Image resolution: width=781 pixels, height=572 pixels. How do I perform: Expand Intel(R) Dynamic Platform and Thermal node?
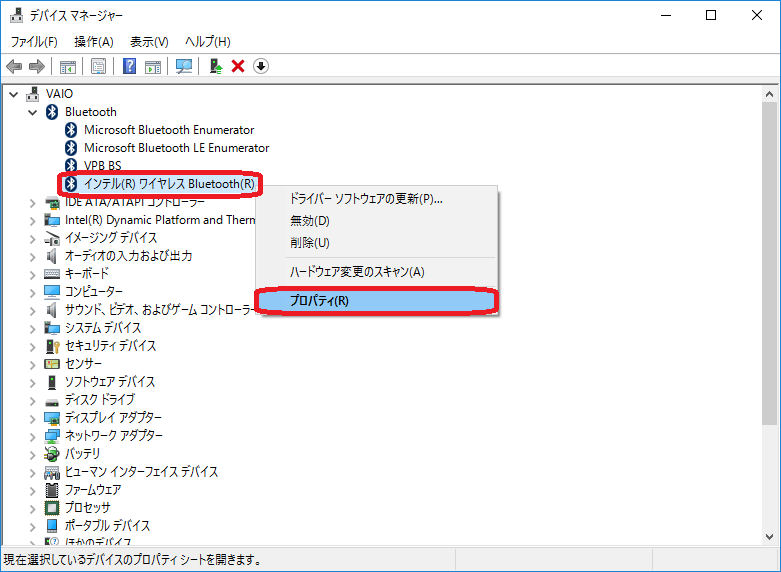(32, 221)
